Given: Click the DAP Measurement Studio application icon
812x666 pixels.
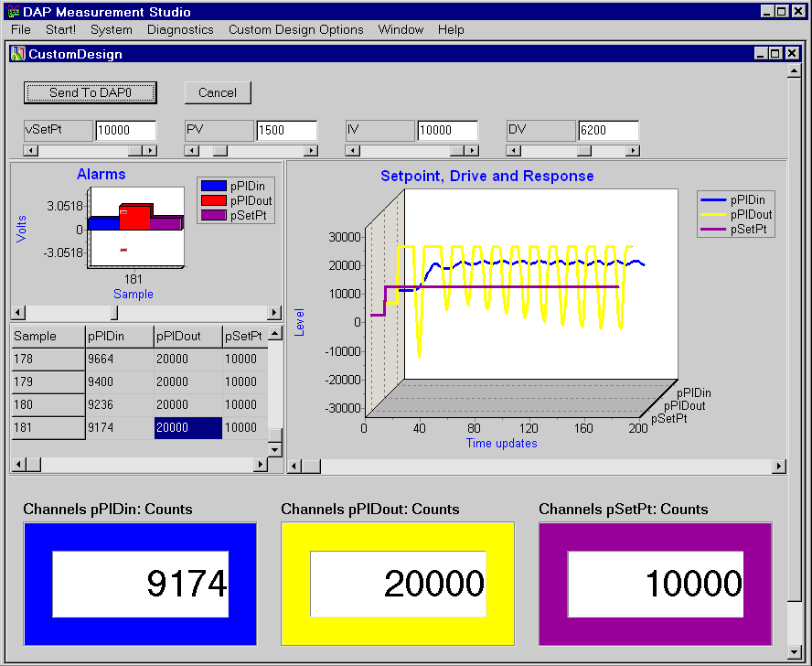Looking at the screenshot, I should click(x=13, y=12).
